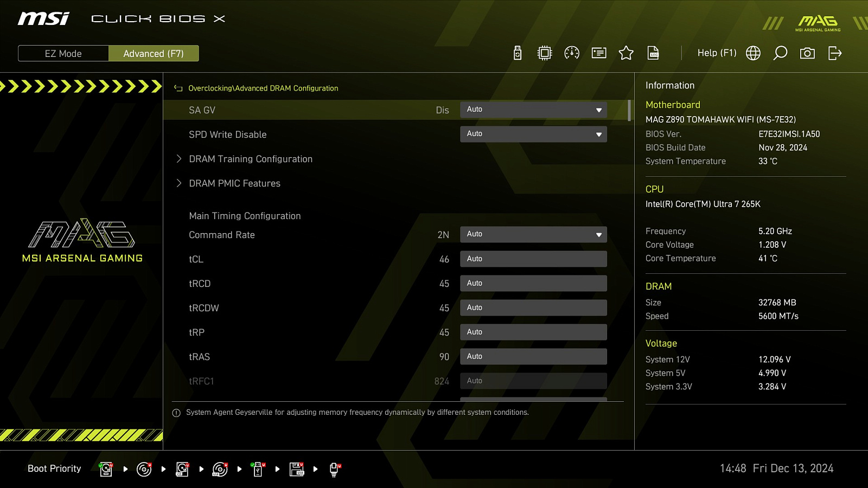Click the MSI logo at top left
This screenshot has width=868, height=488.
pyautogui.click(x=43, y=18)
